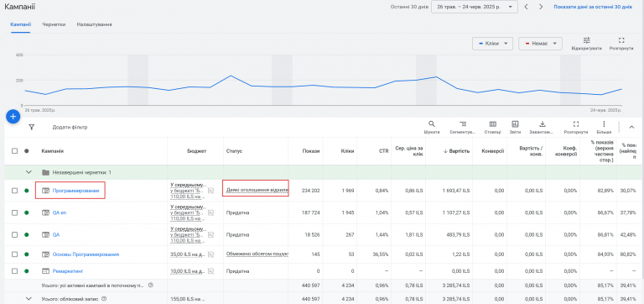The width and height of the screenshot is (644, 304).
Task: Click Відкоригувати chart adjust icon
Action: click(586, 40)
